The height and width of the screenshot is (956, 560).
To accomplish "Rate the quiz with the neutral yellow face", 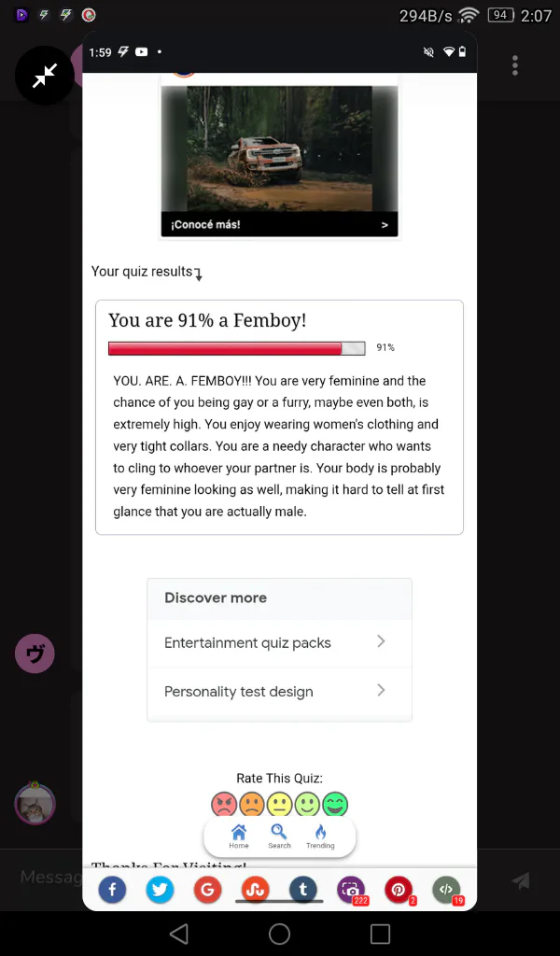I will [x=280, y=804].
